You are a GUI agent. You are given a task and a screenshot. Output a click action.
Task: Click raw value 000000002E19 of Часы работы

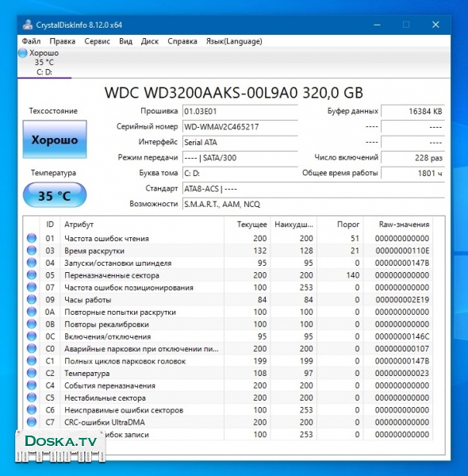click(x=402, y=300)
